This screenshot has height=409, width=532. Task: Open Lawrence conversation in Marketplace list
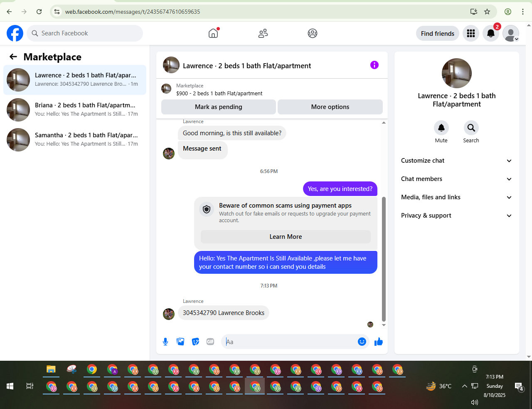(75, 80)
